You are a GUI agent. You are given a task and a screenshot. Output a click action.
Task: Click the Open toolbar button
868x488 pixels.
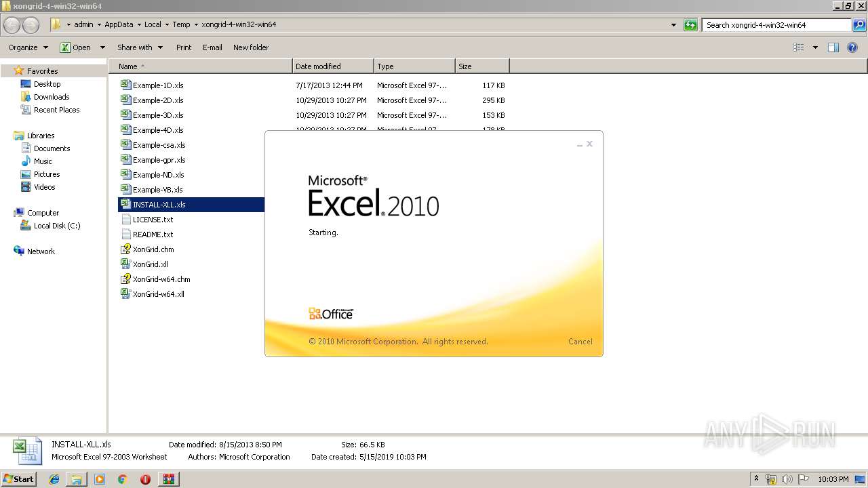76,47
